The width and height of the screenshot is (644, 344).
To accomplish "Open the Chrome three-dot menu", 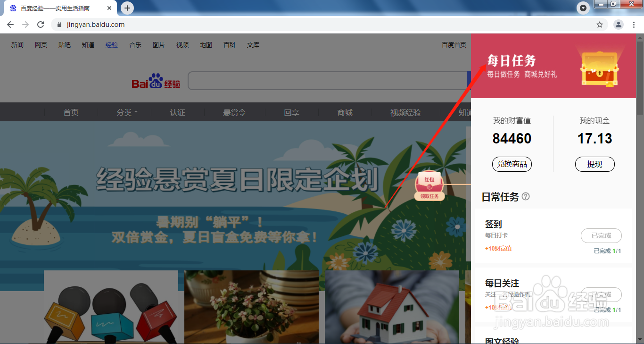I will 634,25.
